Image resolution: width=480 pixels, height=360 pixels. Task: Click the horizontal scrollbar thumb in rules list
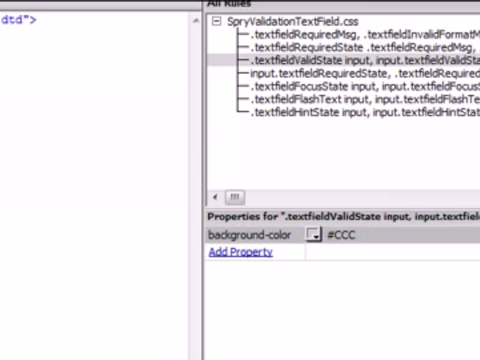[x=235, y=197]
